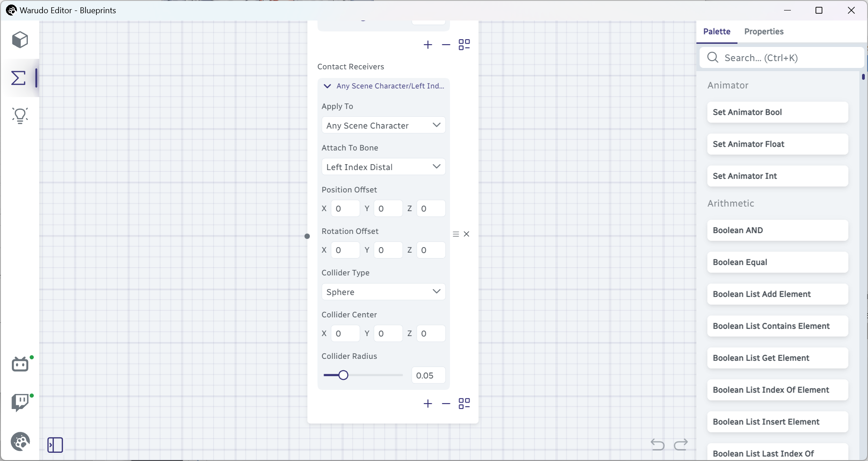Screen dimensions: 868x461
Task: Toggle the left panel collapse icon
Action: (55, 445)
